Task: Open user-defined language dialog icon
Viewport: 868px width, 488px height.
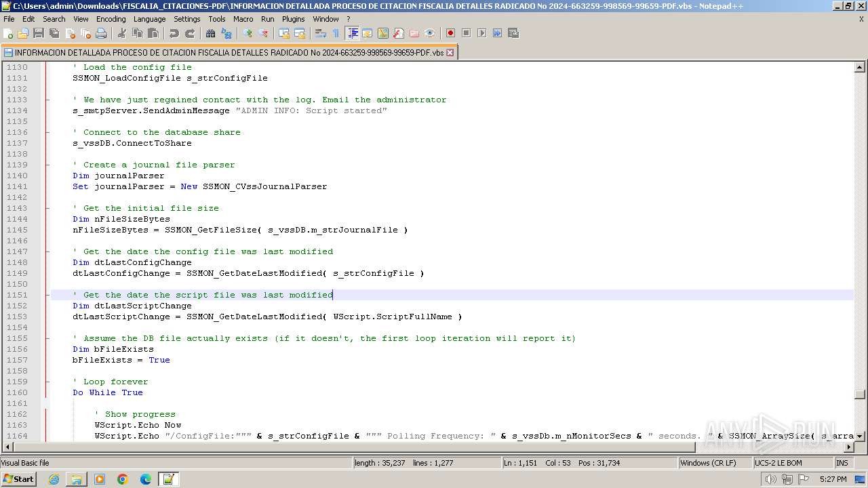Action: (x=368, y=33)
